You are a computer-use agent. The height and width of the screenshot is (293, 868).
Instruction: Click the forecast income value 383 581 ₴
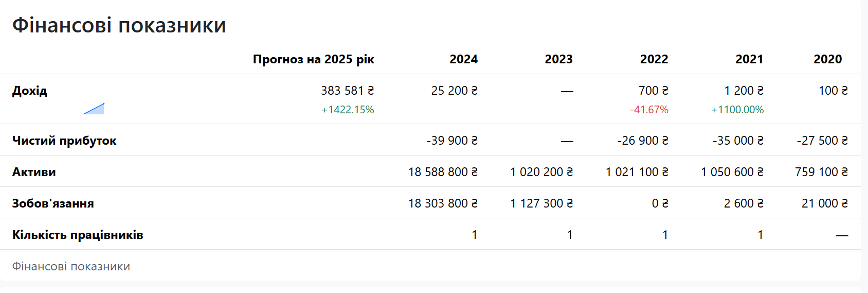click(347, 91)
